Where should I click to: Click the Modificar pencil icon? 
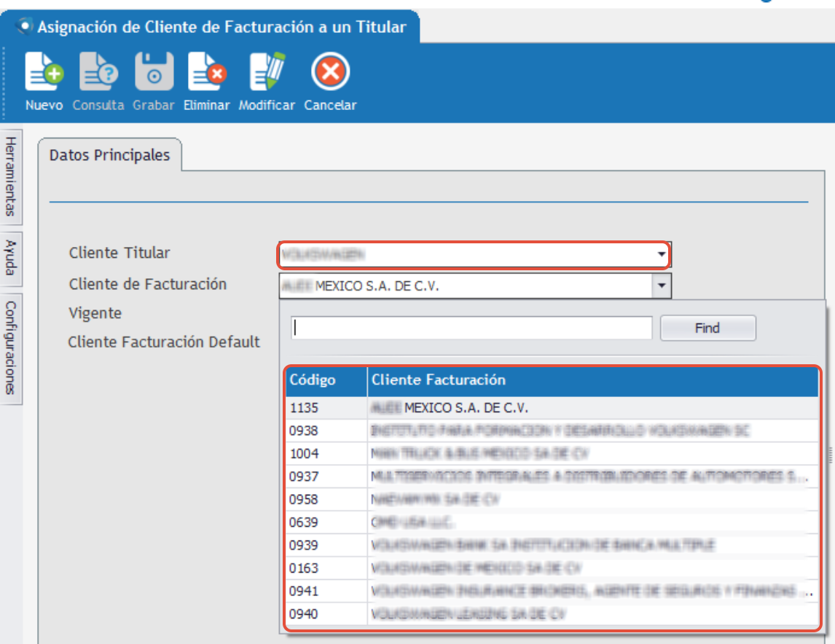[267, 71]
